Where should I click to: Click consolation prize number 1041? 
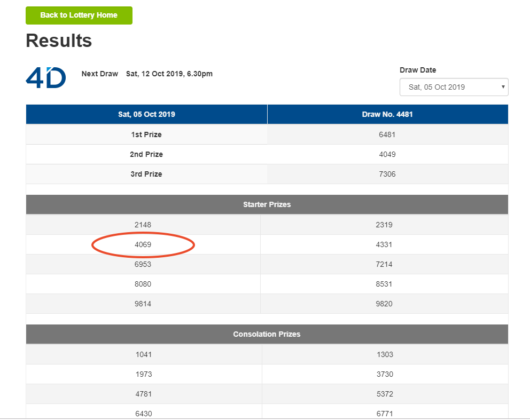(x=144, y=354)
